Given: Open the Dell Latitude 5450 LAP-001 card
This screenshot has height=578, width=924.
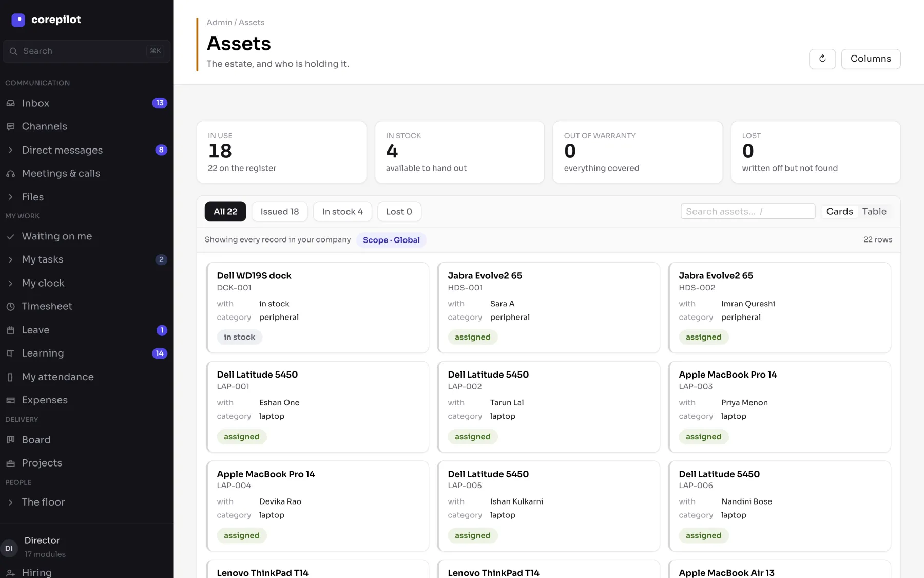Looking at the screenshot, I should [317, 407].
